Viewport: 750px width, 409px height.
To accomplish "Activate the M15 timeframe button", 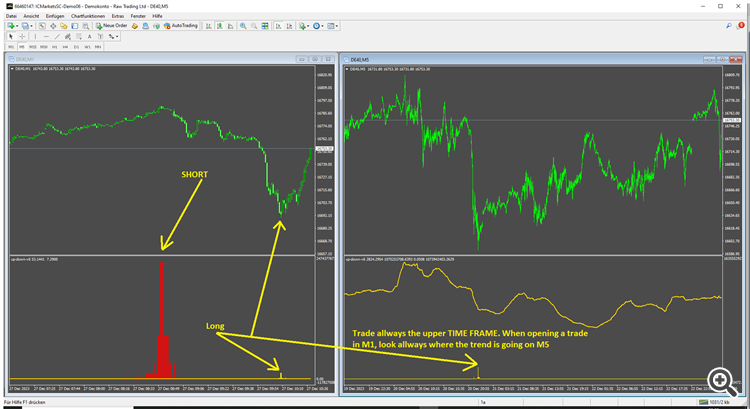I will point(33,47).
